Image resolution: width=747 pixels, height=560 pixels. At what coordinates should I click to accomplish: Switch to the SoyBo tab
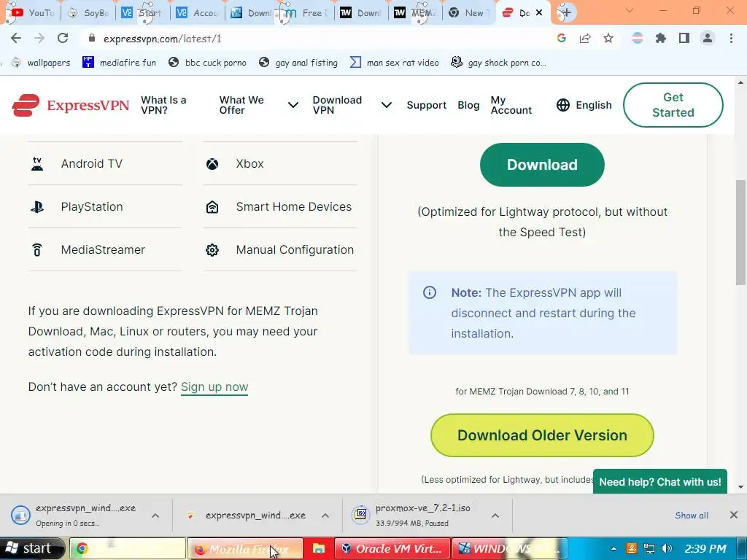[x=88, y=13]
